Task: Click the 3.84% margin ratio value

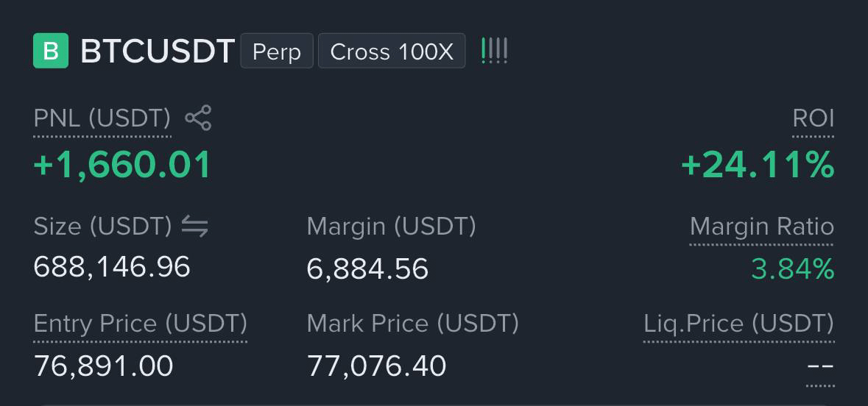Action: (x=793, y=268)
